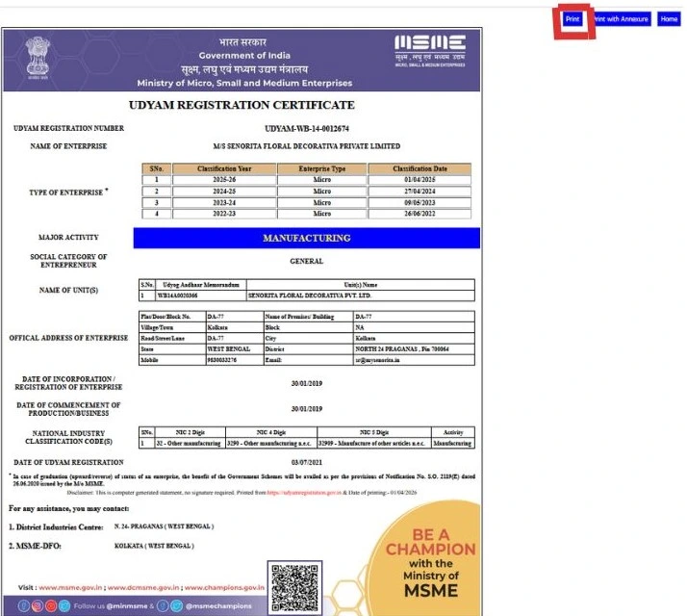Select the UDYAM-WB-14-0012674 registration number
The height and width of the screenshot is (616, 687).
[x=307, y=128]
